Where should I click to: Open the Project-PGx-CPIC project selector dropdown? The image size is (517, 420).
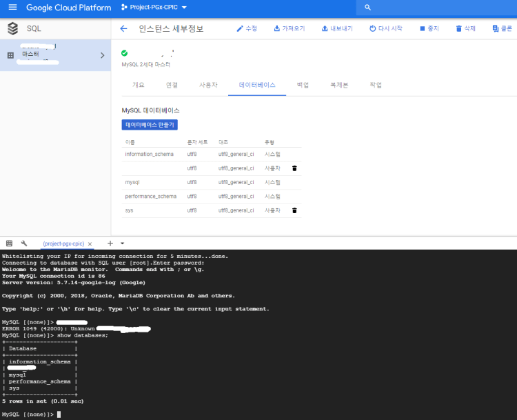154,8
